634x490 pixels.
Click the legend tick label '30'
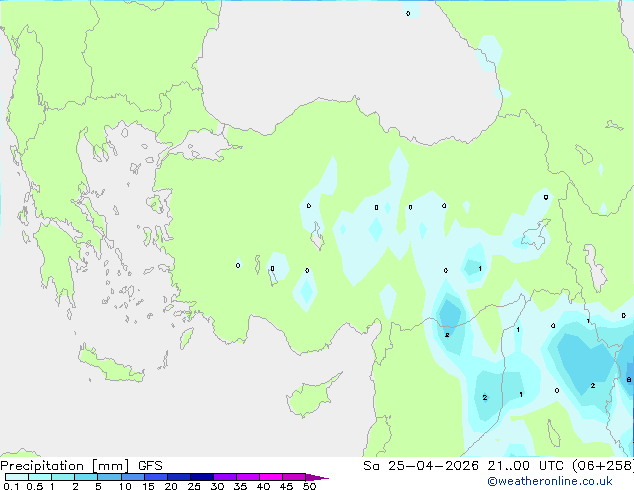(x=217, y=486)
